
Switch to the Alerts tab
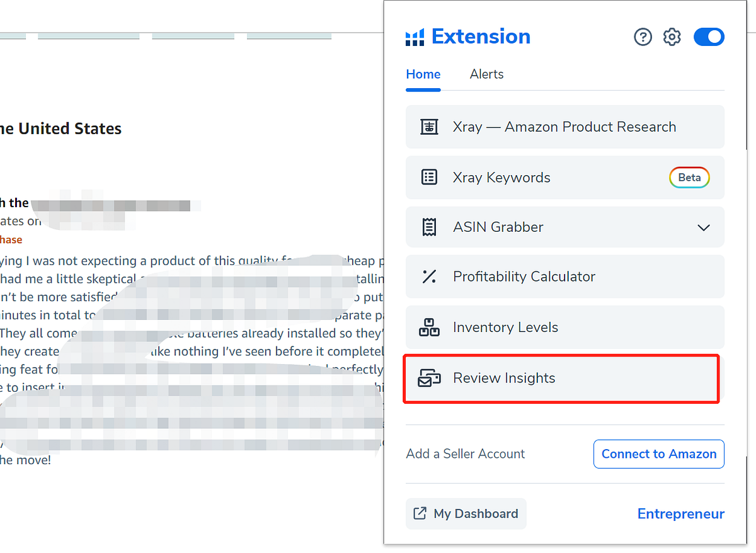coord(486,74)
